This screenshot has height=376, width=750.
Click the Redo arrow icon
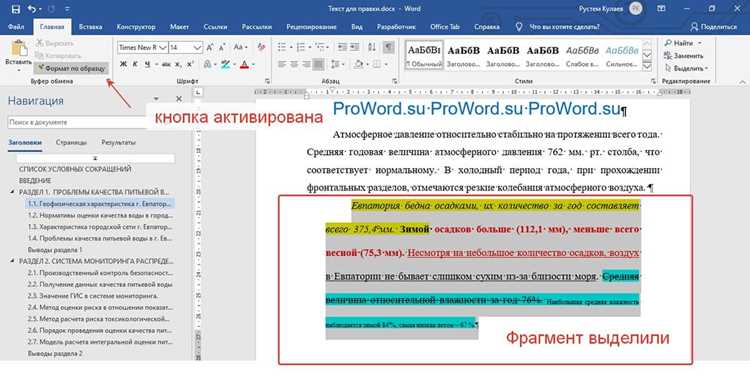(52, 9)
